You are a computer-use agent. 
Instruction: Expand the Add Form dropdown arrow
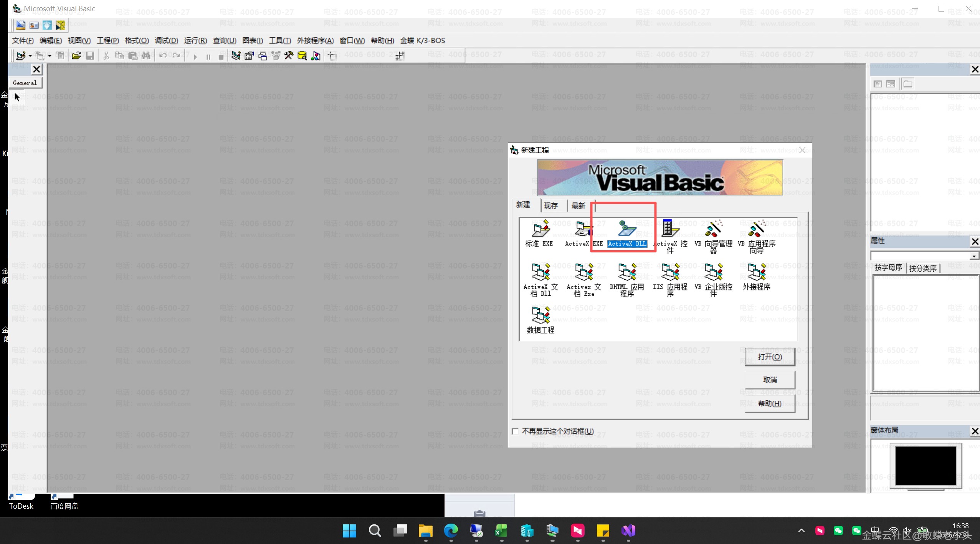point(50,56)
